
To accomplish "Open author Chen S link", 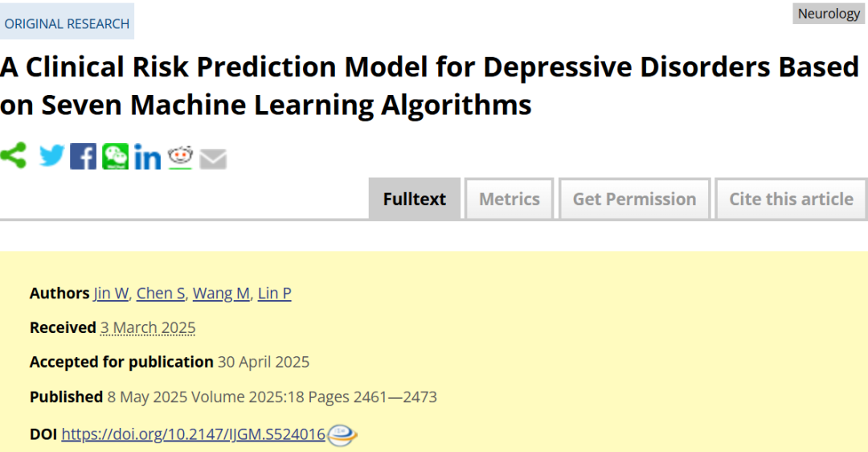I will (161, 293).
